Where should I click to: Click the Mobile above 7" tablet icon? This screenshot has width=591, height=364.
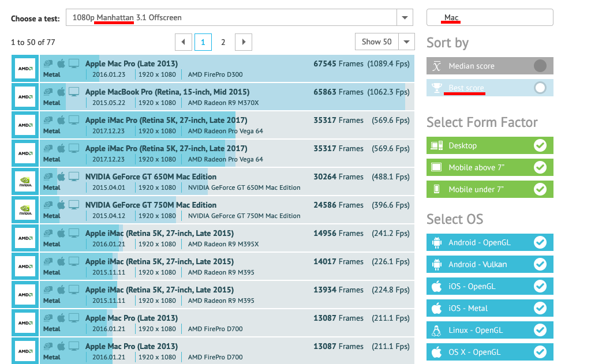tap(437, 168)
